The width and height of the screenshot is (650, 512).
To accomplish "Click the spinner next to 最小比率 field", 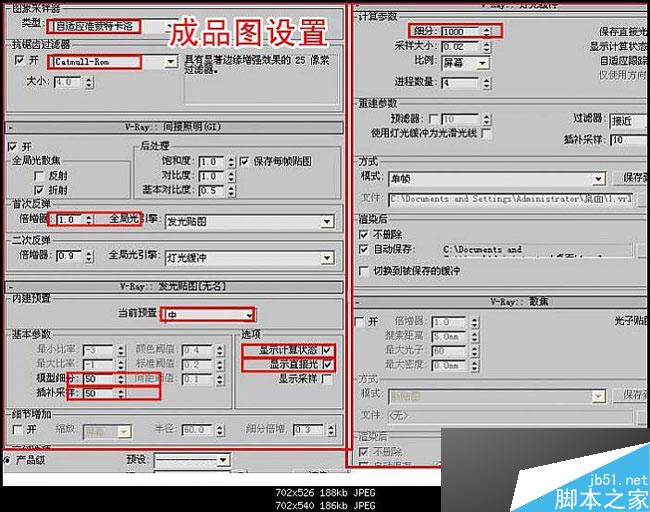I will (121, 350).
